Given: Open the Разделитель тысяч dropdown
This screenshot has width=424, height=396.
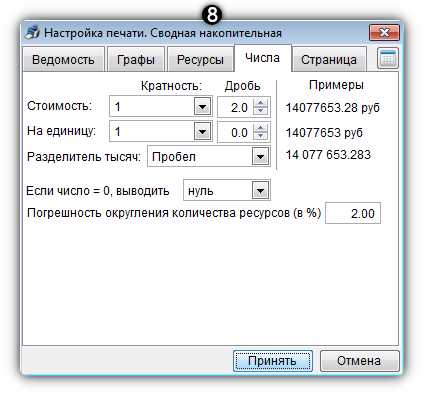Looking at the screenshot, I should tap(260, 156).
